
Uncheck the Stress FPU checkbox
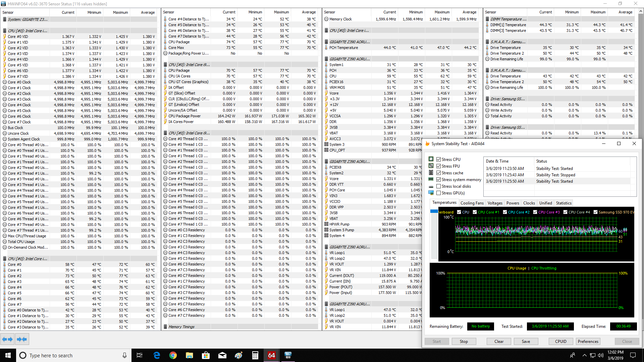click(438, 166)
